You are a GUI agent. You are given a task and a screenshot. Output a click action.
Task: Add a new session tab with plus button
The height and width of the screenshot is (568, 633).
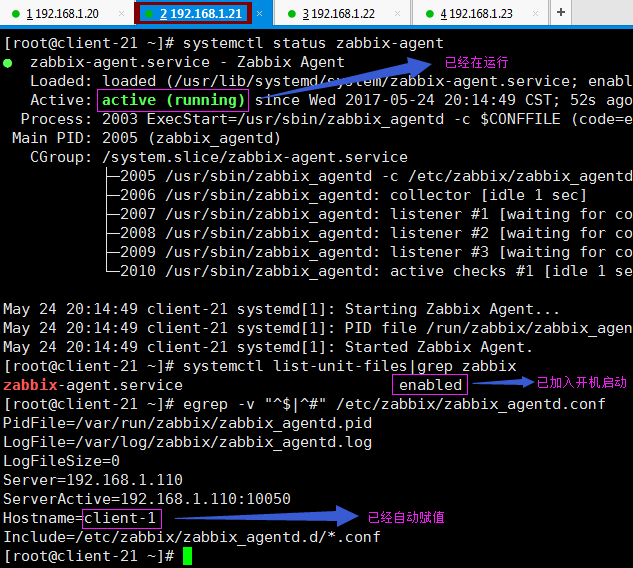click(x=561, y=13)
